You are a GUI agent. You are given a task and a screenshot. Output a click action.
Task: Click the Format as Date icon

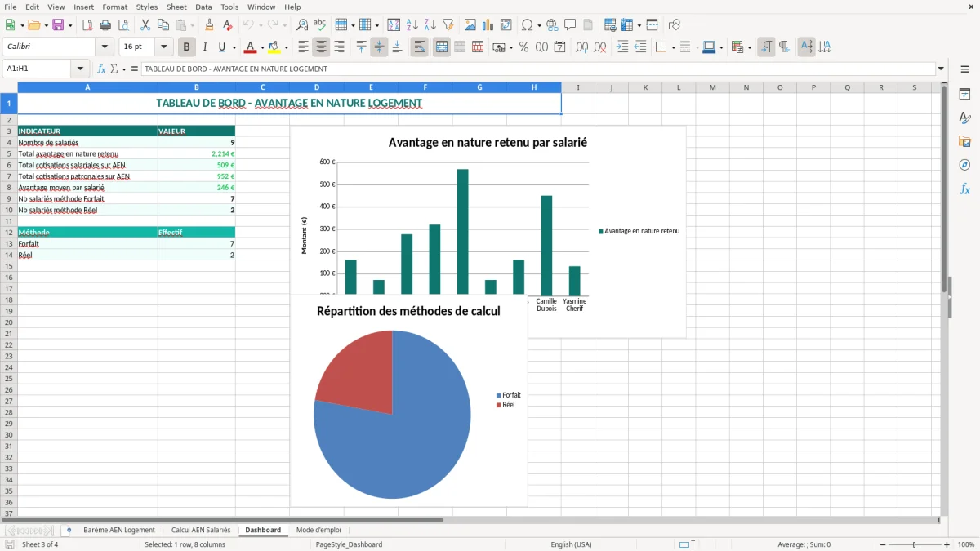559,47
